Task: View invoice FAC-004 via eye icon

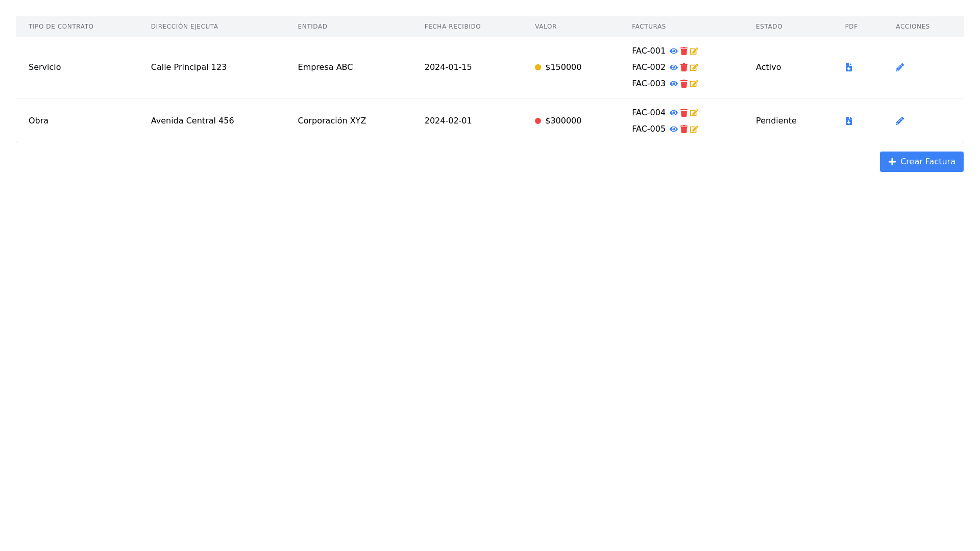Action: 674,113
